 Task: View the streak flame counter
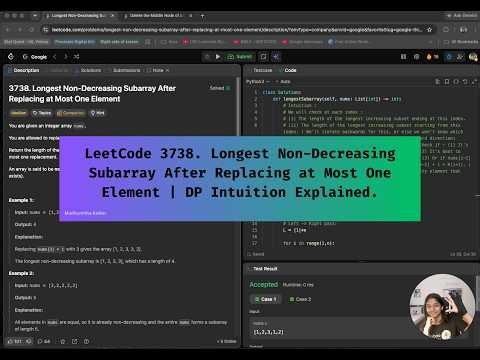pyautogui.click(x=432, y=57)
